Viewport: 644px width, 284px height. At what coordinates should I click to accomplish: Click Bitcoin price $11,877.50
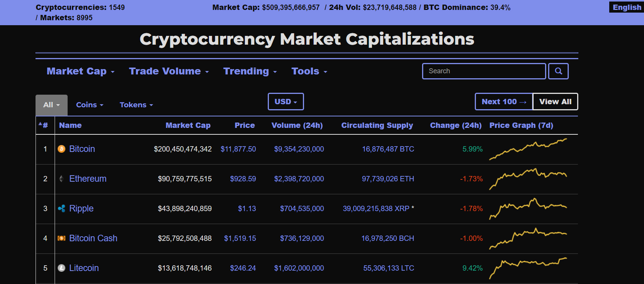(238, 149)
